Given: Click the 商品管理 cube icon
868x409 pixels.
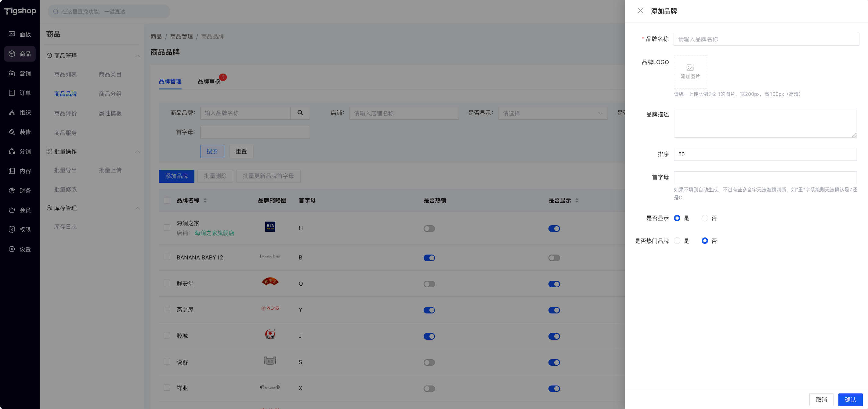Looking at the screenshot, I should point(49,56).
